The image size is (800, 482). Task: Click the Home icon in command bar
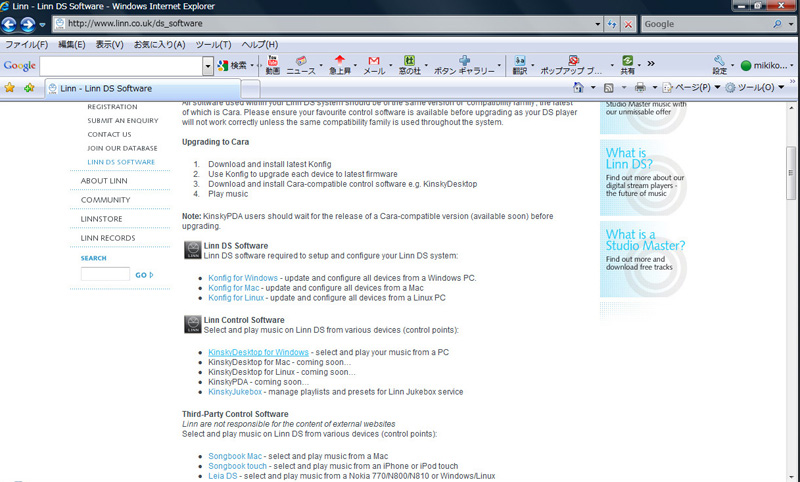[578, 88]
